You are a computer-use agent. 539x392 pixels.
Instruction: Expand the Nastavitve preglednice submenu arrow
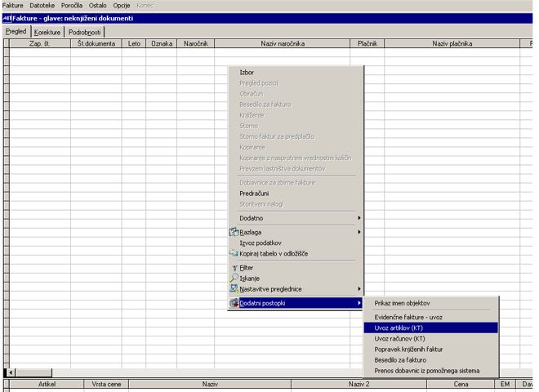[x=359, y=289]
